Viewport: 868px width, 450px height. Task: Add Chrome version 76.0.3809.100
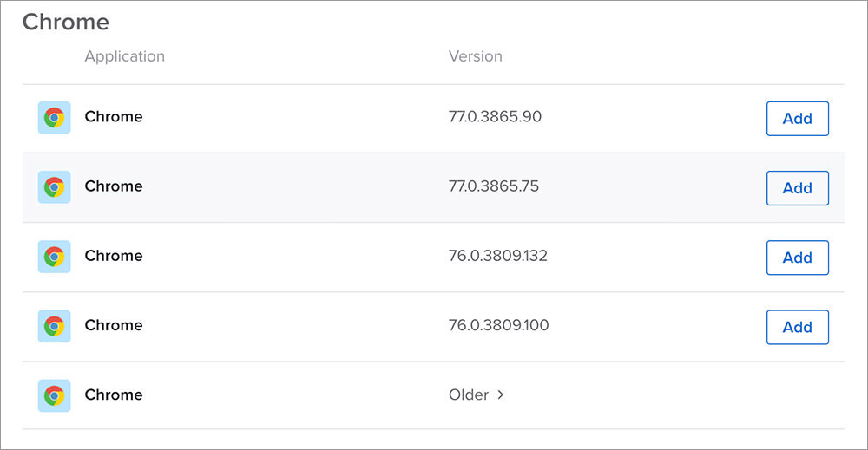[x=797, y=327]
